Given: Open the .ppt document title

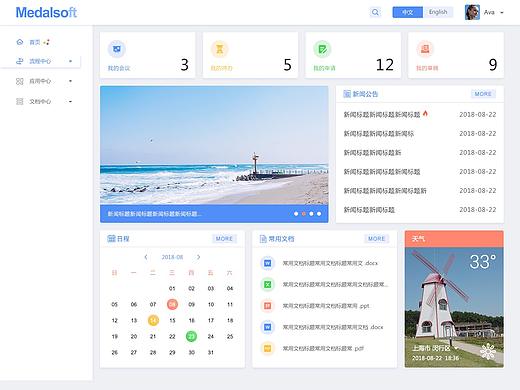Looking at the screenshot, I should tap(326, 306).
